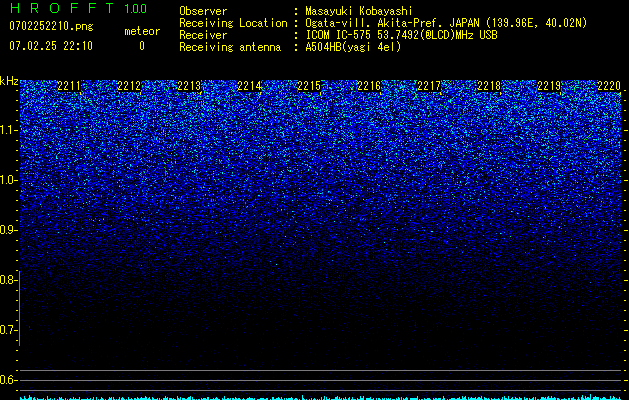Click the 0.6 kHz axis label

point(8,380)
